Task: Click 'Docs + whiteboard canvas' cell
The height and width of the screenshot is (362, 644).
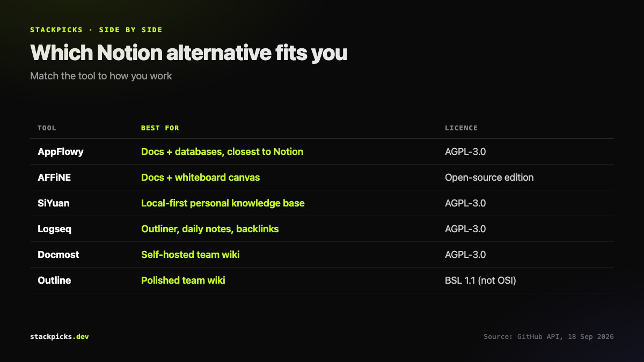Action: point(201,178)
